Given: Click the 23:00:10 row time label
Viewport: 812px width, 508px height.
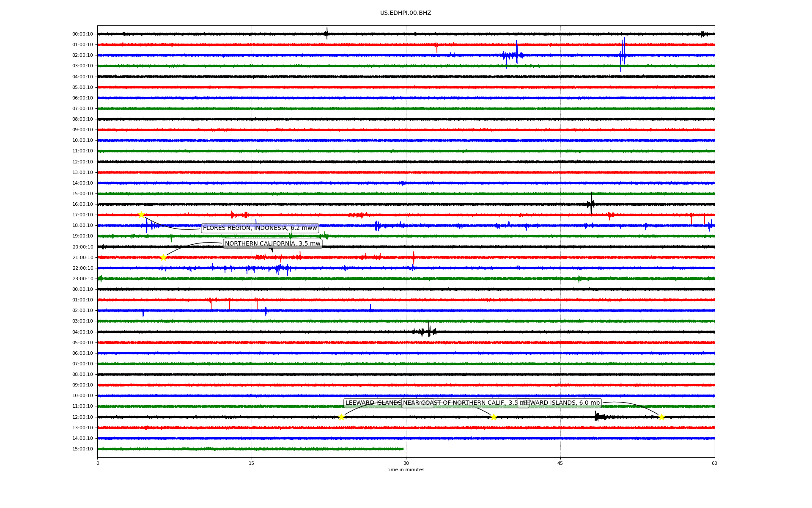Looking at the screenshot, I should tap(82, 279).
